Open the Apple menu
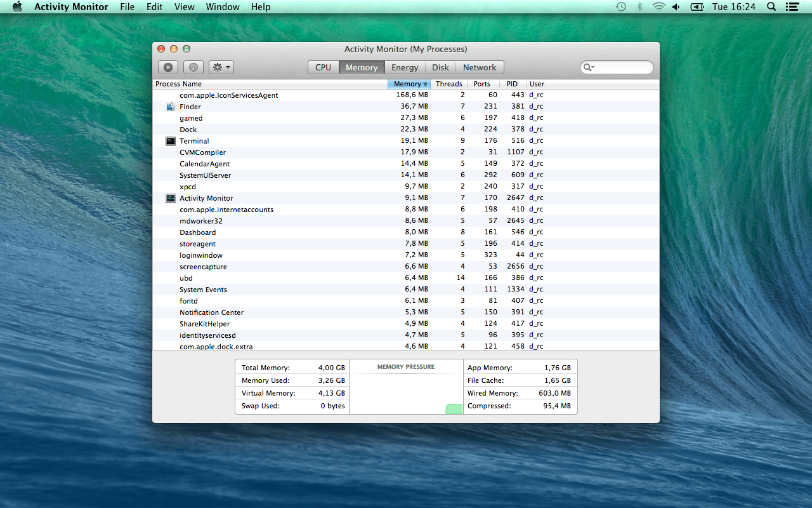 [x=17, y=7]
